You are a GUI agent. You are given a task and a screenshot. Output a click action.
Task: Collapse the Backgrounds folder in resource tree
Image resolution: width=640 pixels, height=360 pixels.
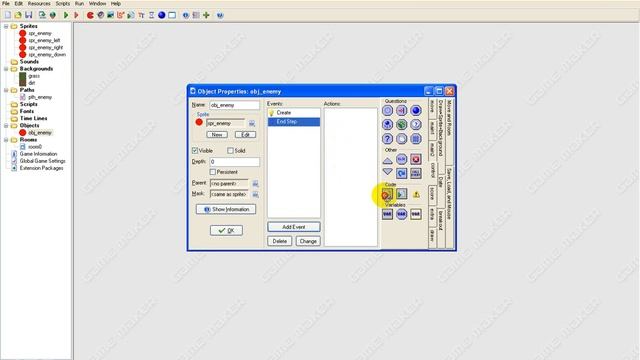[x=6, y=69]
